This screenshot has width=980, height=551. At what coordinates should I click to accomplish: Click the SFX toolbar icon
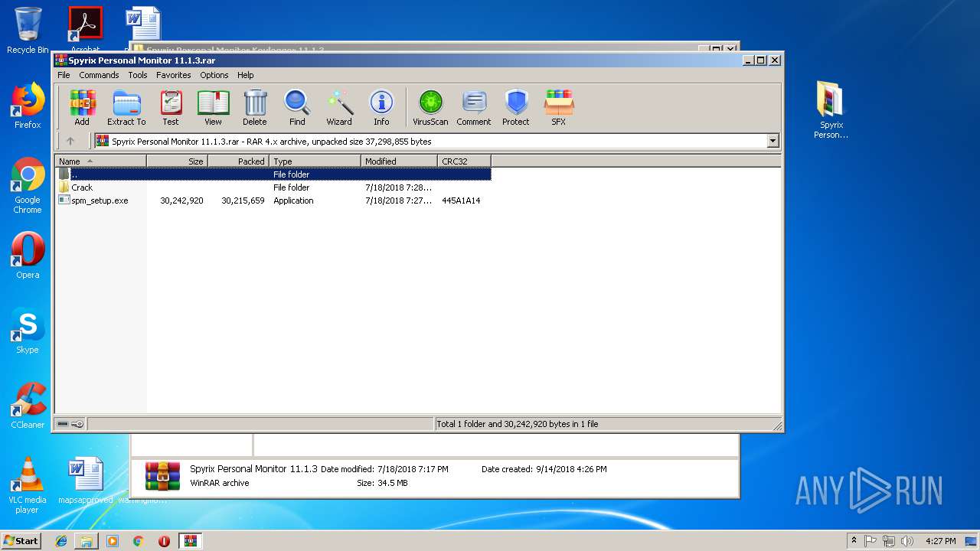coord(559,107)
